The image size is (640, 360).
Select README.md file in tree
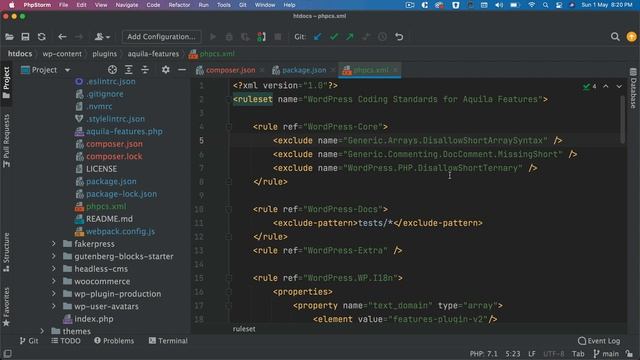tap(109, 219)
